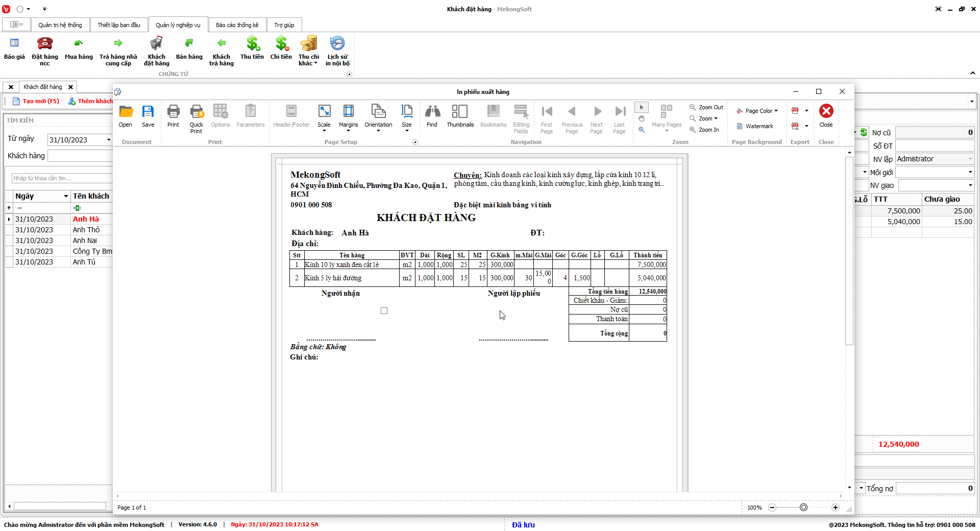Select the hand pan tool toggle
This screenshot has height=531, width=980.
click(x=642, y=118)
